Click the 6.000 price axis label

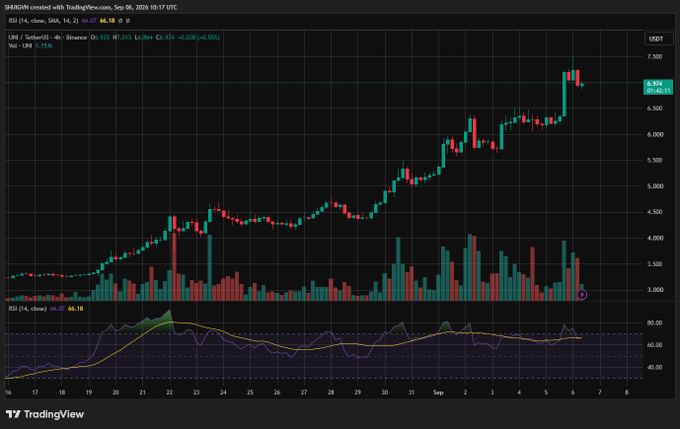click(x=655, y=134)
